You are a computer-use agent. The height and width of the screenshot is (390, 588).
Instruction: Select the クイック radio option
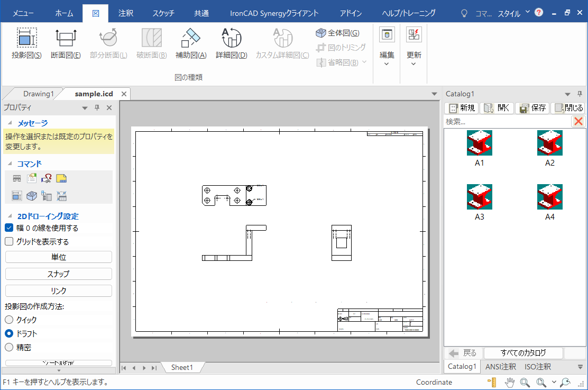[x=9, y=320]
